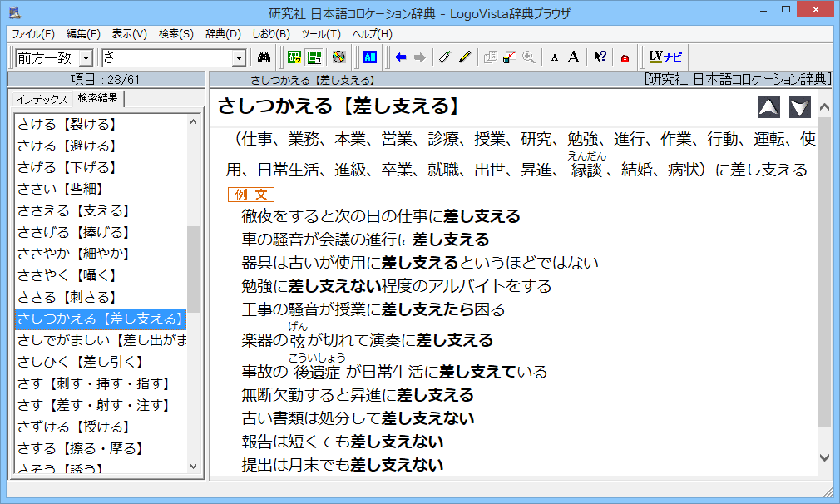840x504 pixels.
Task: Click the blue All dictionaries icon
Action: pyautogui.click(x=371, y=57)
